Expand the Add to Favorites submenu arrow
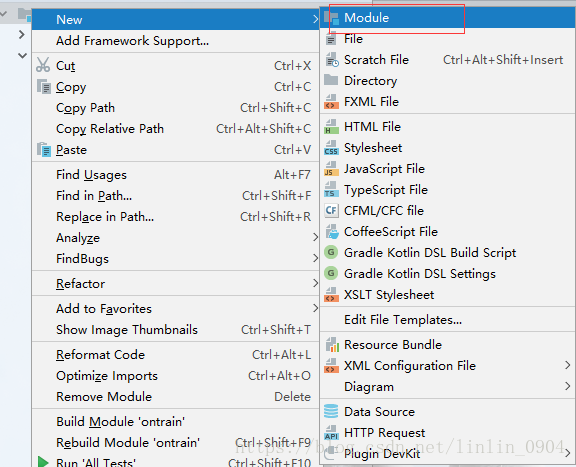This screenshot has width=576, height=467. tap(315, 308)
